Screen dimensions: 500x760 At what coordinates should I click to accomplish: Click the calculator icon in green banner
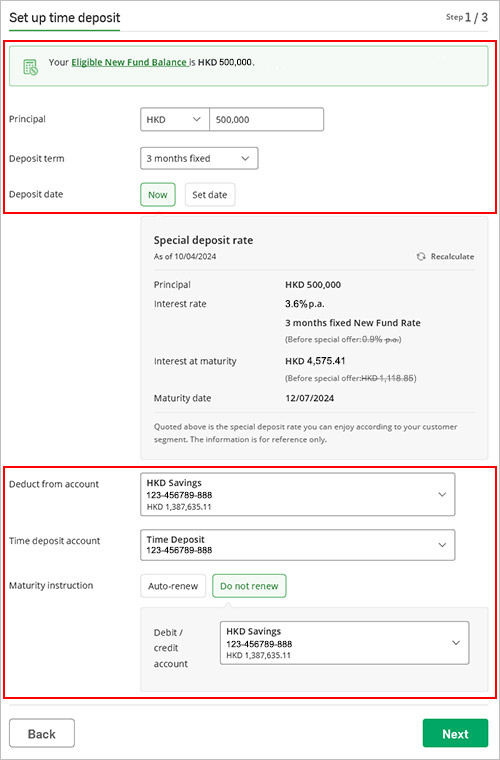[30, 67]
